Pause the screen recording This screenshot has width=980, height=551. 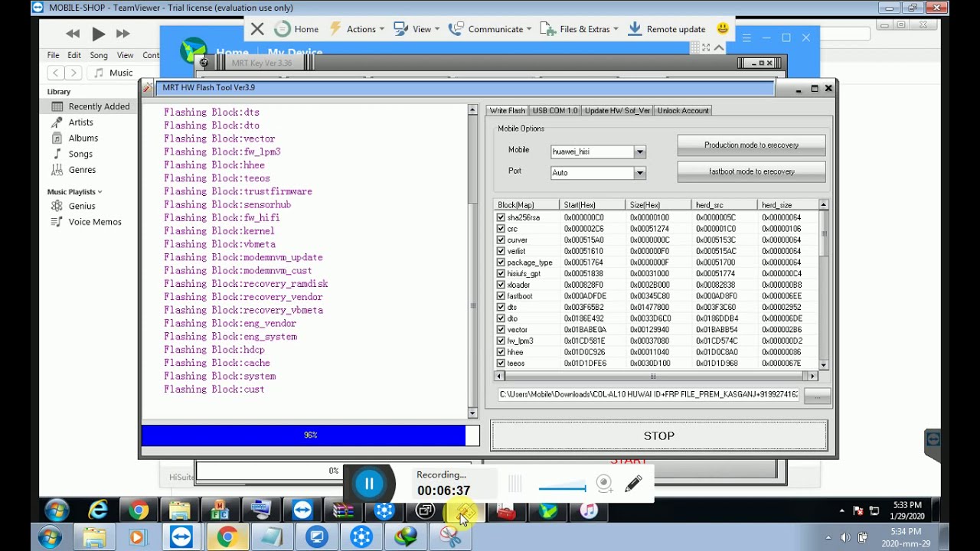pos(369,484)
